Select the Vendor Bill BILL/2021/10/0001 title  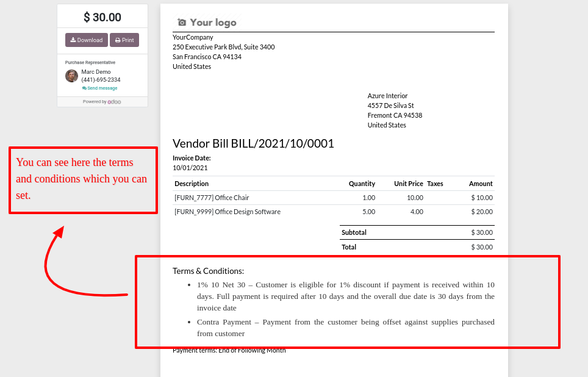pos(253,143)
